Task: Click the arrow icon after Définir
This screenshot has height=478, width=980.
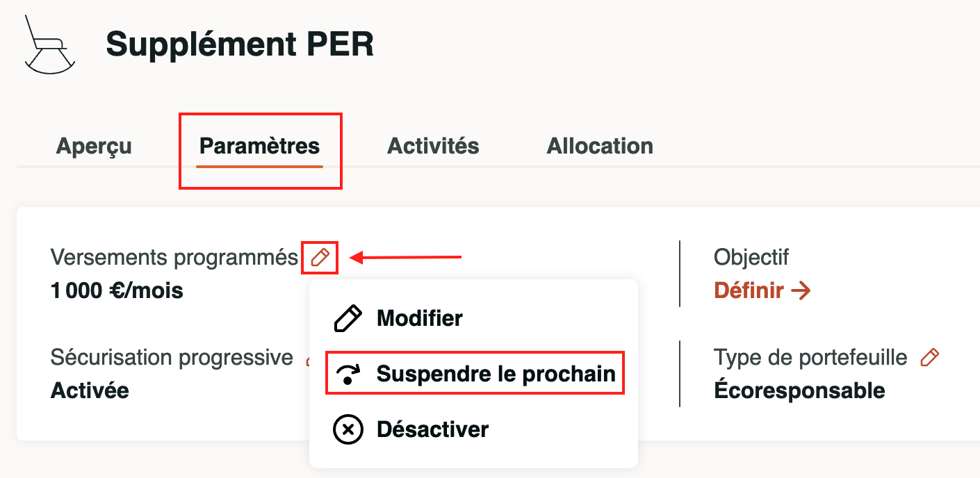Action: pos(801,290)
